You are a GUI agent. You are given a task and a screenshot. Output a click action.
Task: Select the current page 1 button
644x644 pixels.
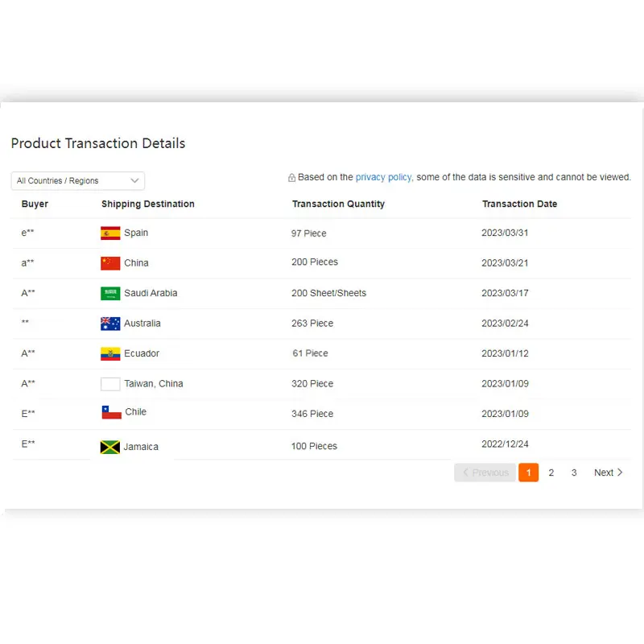click(x=529, y=473)
